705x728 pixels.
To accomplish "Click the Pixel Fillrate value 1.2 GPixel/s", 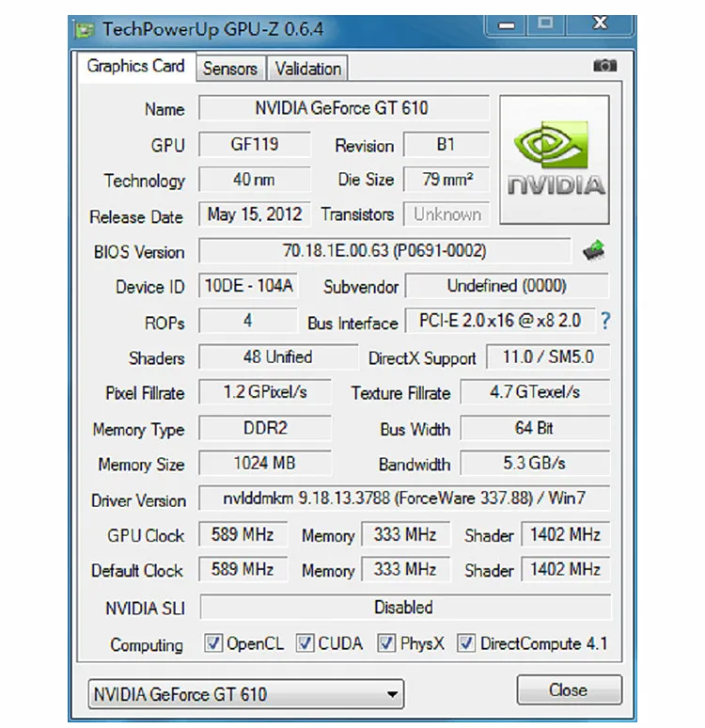I will [265, 392].
